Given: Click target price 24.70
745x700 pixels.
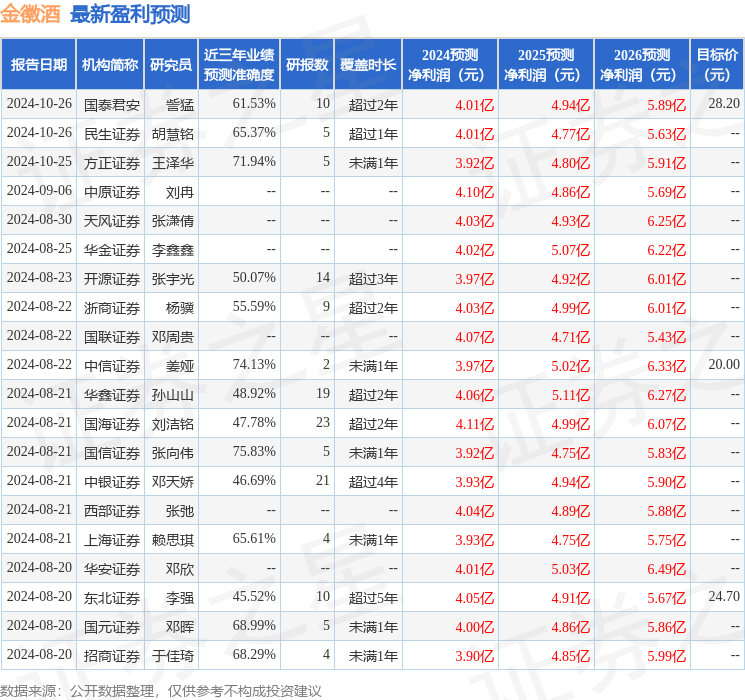Looking at the screenshot, I should (724, 596).
